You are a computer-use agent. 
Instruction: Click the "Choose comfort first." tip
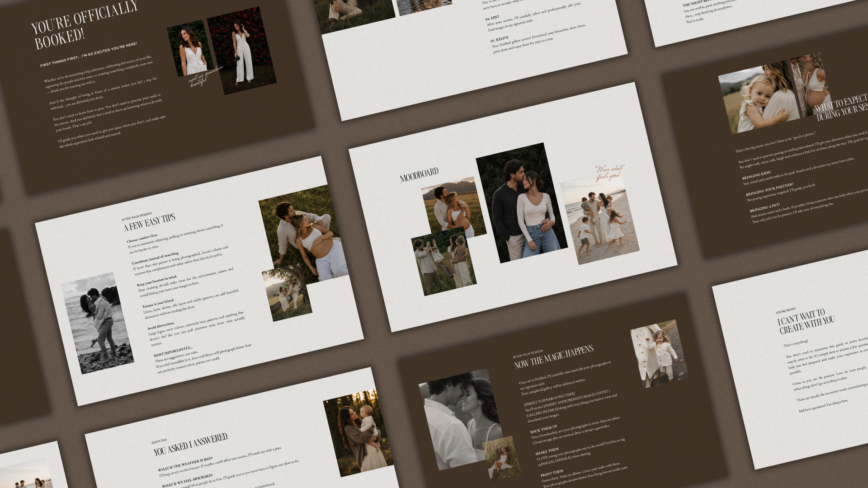coord(142,238)
